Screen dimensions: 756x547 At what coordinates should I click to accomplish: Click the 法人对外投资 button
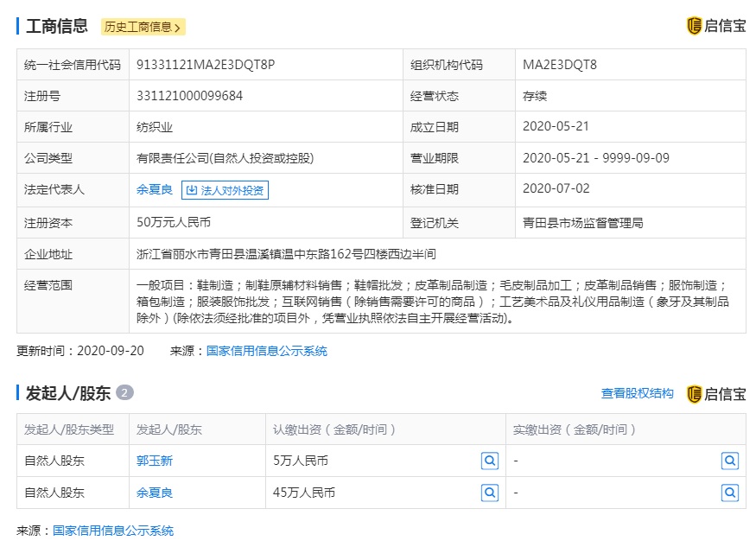(x=225, y=190)
